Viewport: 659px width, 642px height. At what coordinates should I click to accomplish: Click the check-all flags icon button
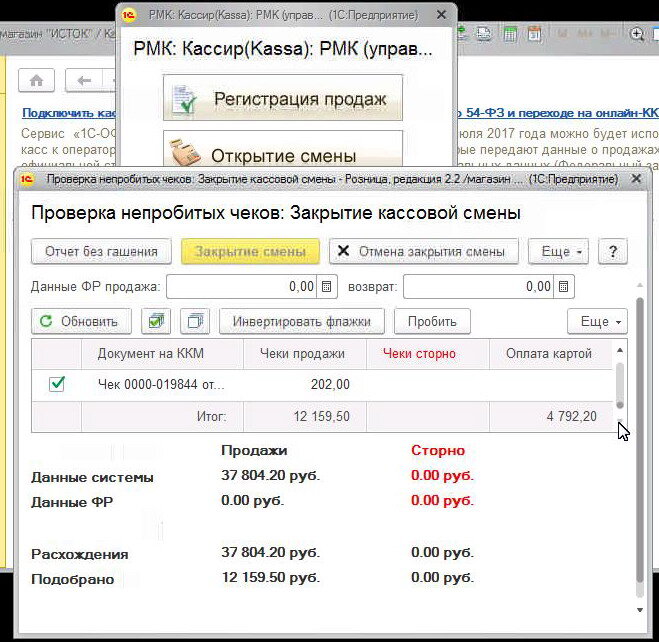(x=156, y=321)
